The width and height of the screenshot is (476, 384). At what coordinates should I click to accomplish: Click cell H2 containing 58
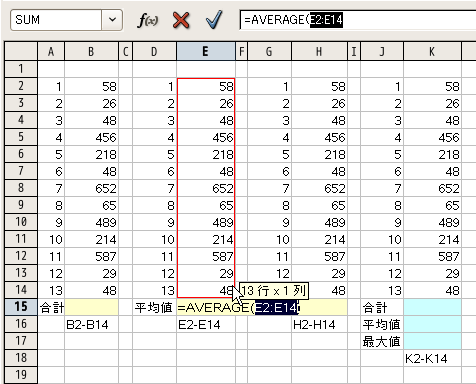tap(319, 86)
